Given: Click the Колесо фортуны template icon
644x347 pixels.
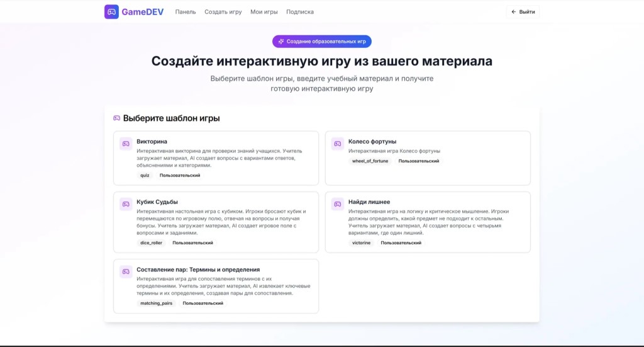Looking at the screenshot, I should 338,144.
